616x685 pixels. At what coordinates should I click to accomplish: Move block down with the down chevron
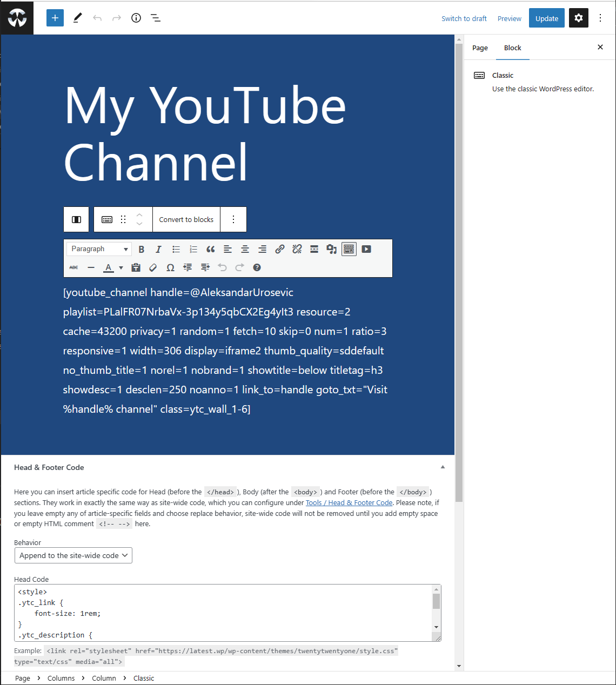point(139,224)
